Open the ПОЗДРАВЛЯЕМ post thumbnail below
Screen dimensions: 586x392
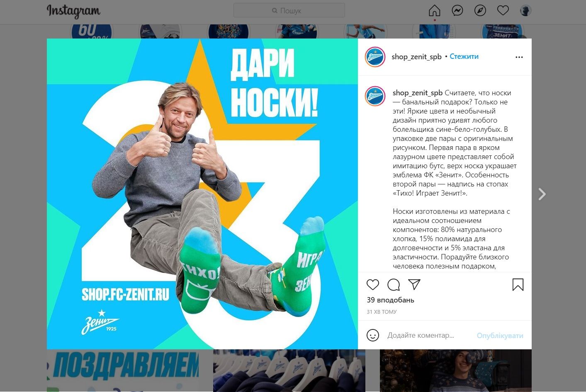point(123,370)
